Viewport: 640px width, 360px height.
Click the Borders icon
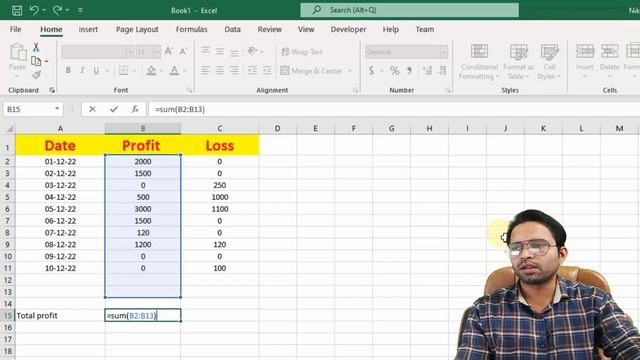pyautogui.click(x=123, y=71)
